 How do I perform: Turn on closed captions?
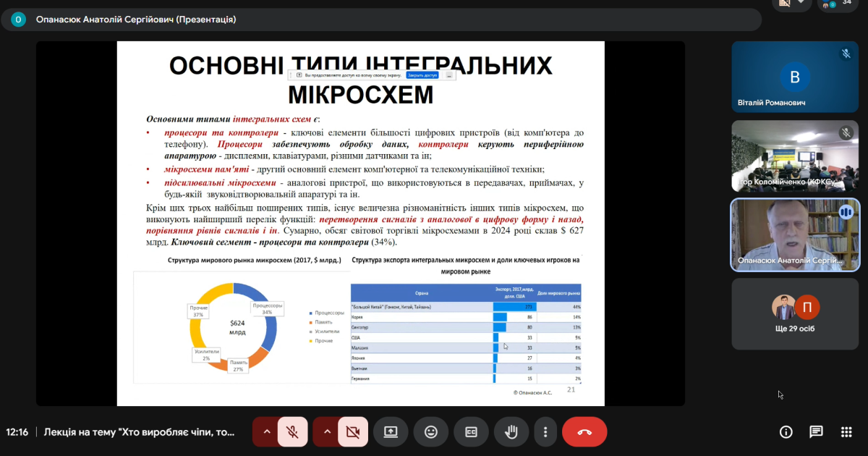471,432
